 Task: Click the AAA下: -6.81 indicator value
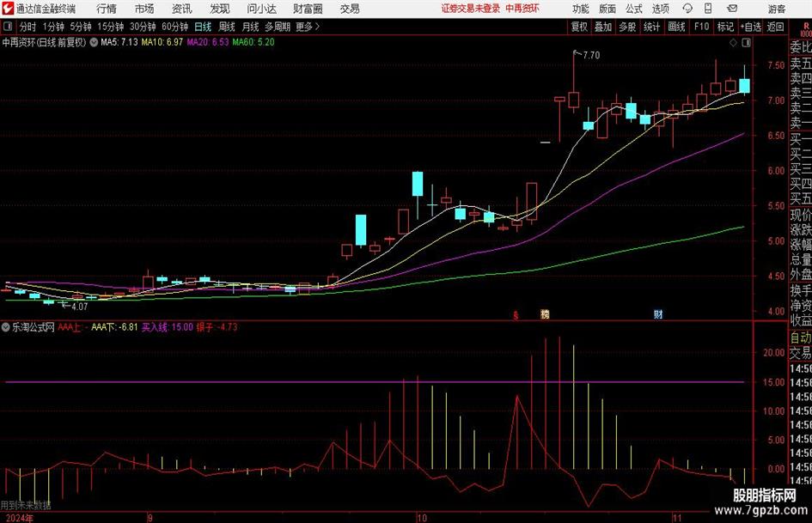pos(114,327)
